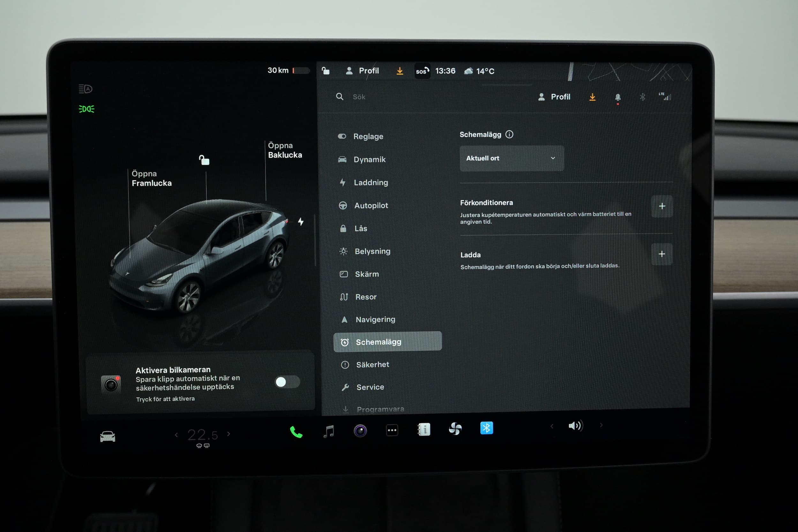Tap the Schemalägg info circle icon
Image resolution: width=798 pixels, height=532 pixels.
(509, 134)
